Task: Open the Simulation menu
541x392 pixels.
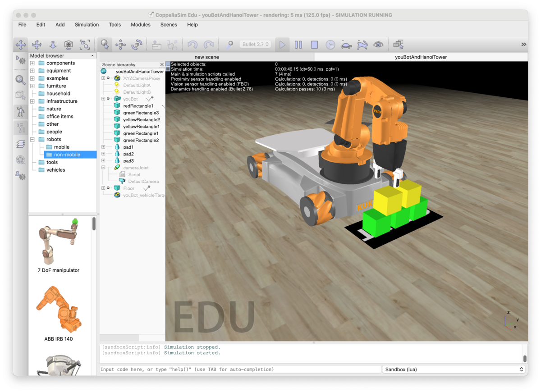Action: pyautogui.click(x=87, y=25)
